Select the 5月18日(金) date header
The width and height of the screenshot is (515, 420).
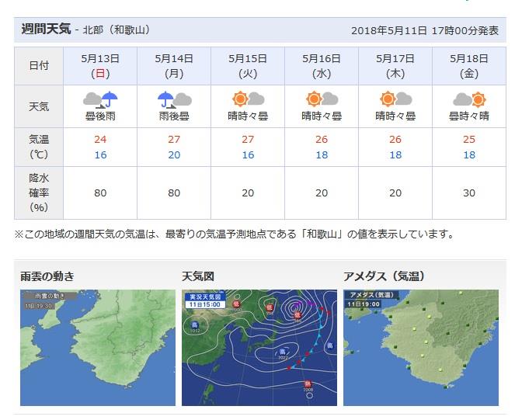pyautogui.click(x=469, y=66)
